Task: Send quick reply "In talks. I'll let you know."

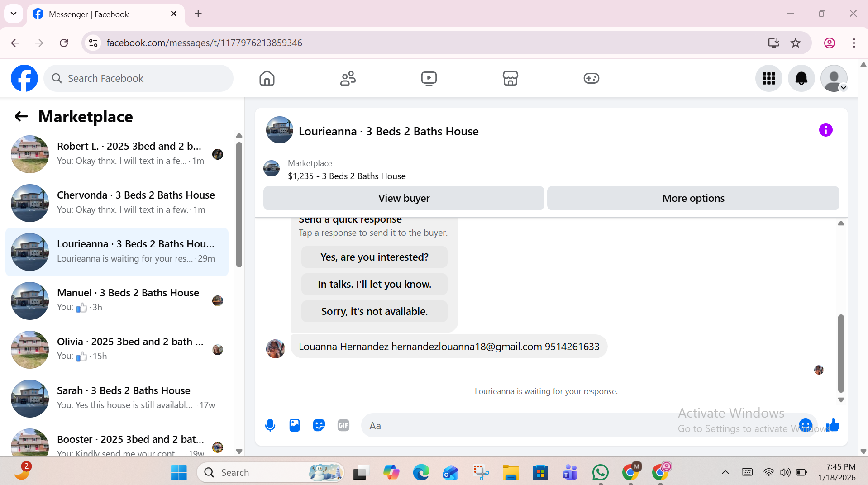Action: click(x=374, y=284)
